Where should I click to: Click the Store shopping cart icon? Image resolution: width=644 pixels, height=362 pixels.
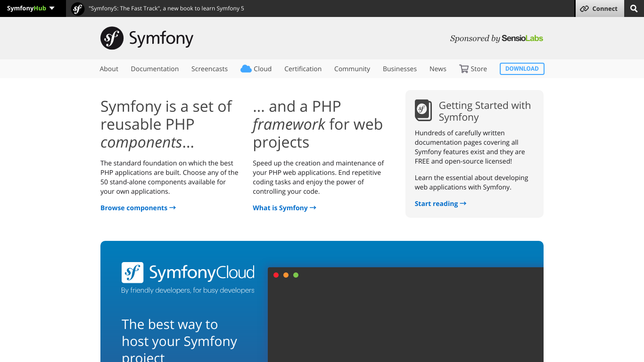pyautogui.click(x=464, y=69)
